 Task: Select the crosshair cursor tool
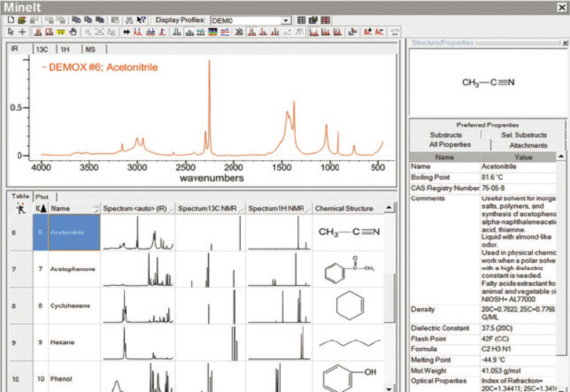(22, 32)
